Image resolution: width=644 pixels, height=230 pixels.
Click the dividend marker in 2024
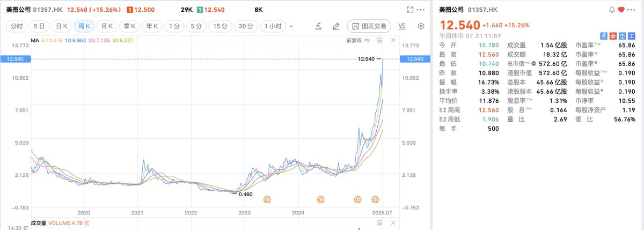pos(321,200)
